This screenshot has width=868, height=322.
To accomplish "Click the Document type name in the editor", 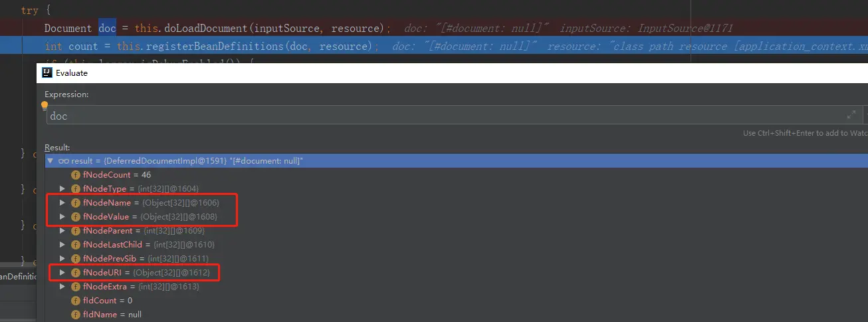I will click(x=68, y=28).
